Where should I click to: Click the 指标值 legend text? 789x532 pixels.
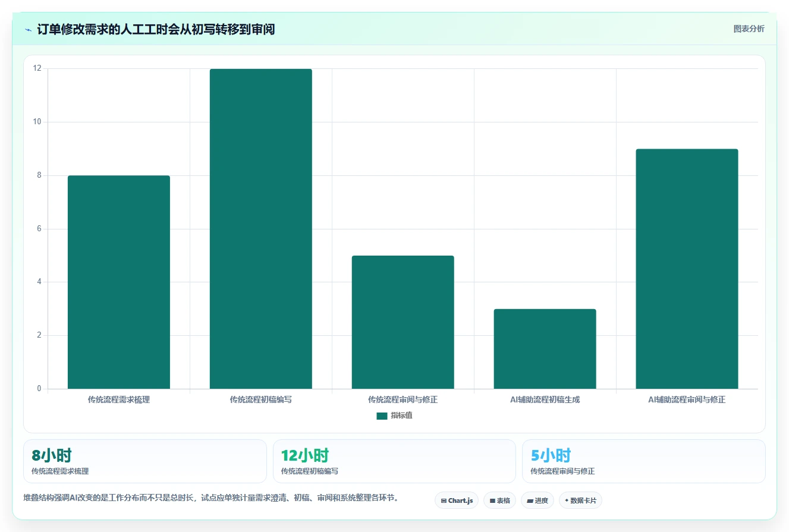[401, 415]
